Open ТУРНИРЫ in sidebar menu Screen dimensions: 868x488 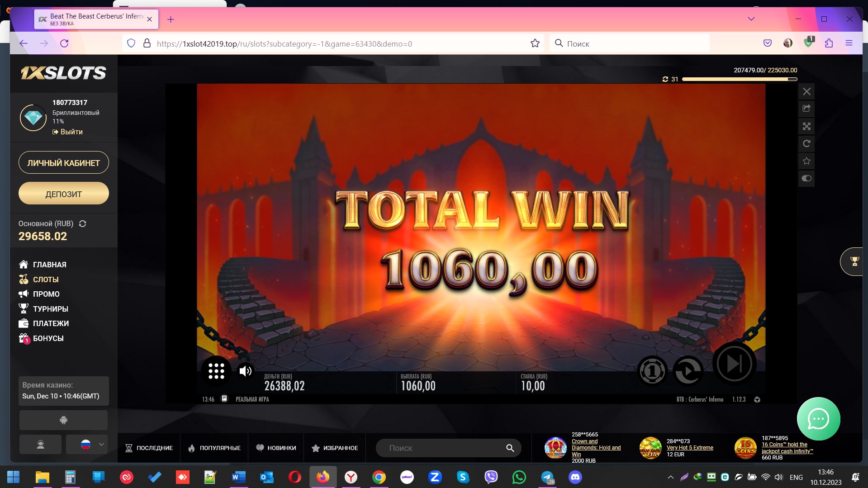pos(43,309)
